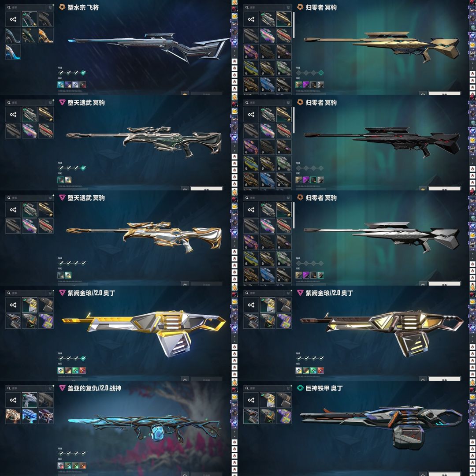The image size is (476, 476).
Task: Click the favorite star icon under 盖亚的复仇 weapon
Action: pos(185,474)
